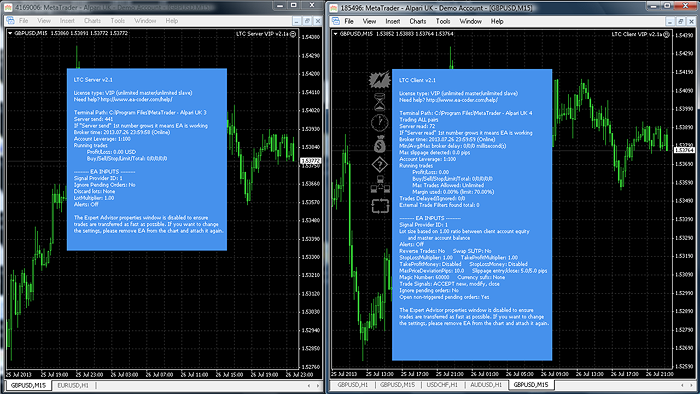Open the Charts menu in right MetaTrader window
The image size is (700, 394).
coord(417,21)
